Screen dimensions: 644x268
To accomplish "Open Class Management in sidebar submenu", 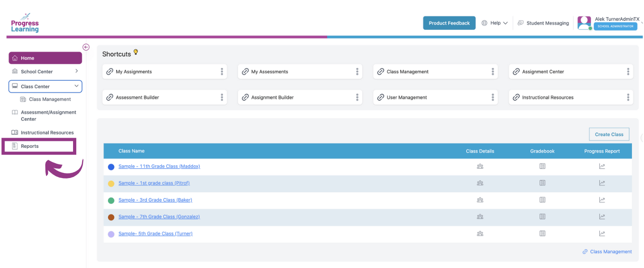I will pyautogui.click(x=45, y=99).
